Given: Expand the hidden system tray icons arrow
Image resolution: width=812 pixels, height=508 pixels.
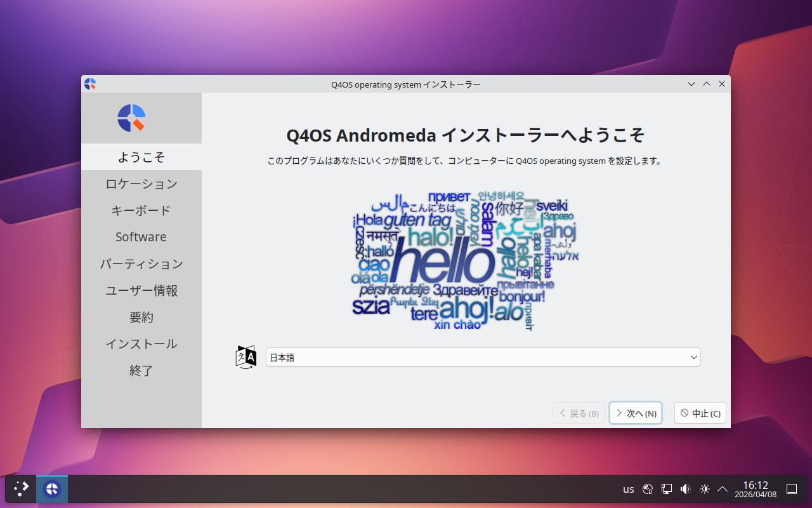Looking at the screenshot, I should (x=722, y=489).
